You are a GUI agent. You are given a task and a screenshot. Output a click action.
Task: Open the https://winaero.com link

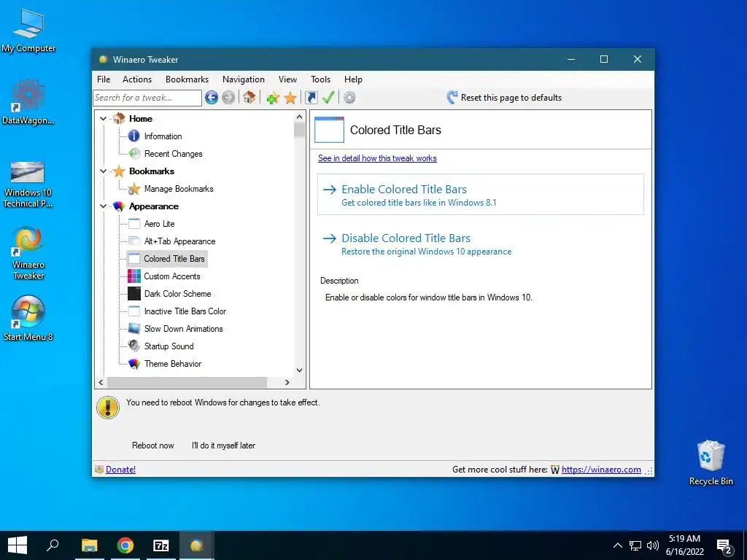(601, 470)
